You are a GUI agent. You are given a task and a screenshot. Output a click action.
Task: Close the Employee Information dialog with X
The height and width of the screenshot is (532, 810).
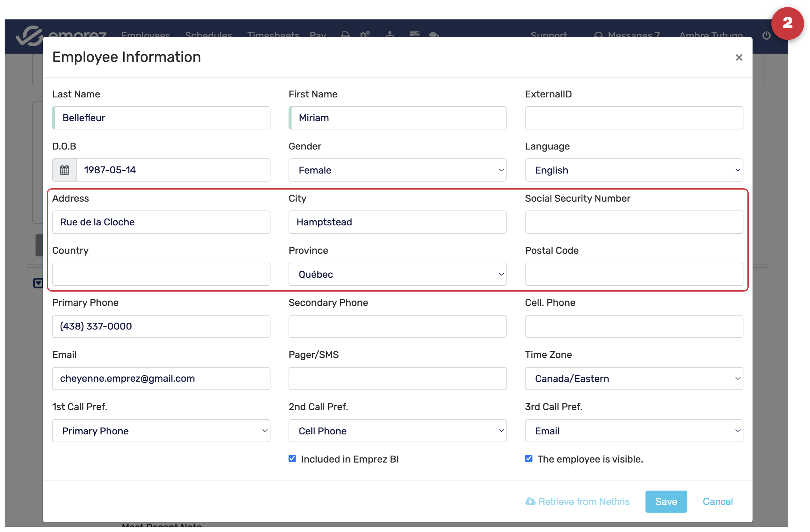[738, 58]
